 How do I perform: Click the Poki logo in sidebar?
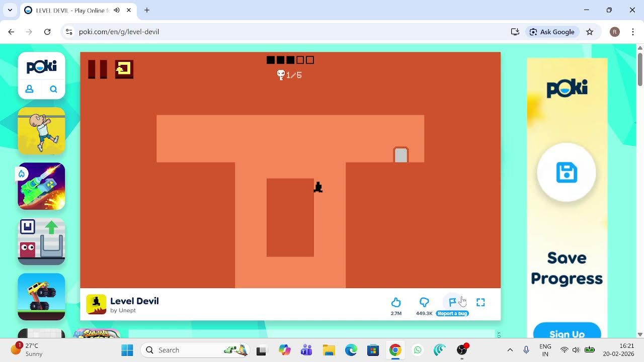tap(42, 67)
